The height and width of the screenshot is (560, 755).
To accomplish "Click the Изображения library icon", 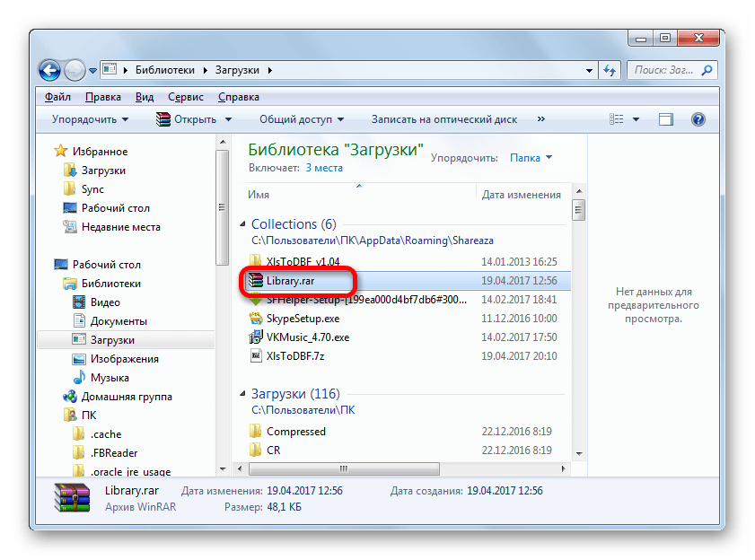I will [x=79, y=359].
